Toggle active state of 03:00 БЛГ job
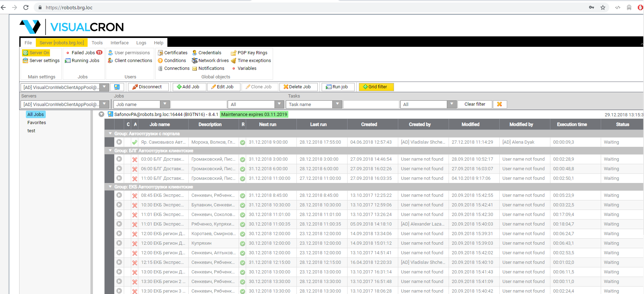644x294 pixels. (135, 160)
